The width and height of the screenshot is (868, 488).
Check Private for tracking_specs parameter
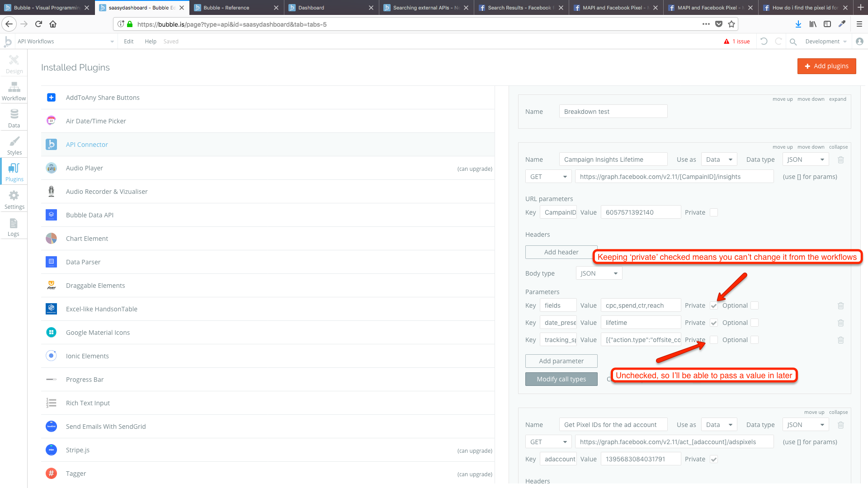pyautogui.click(x=714, y=340)
